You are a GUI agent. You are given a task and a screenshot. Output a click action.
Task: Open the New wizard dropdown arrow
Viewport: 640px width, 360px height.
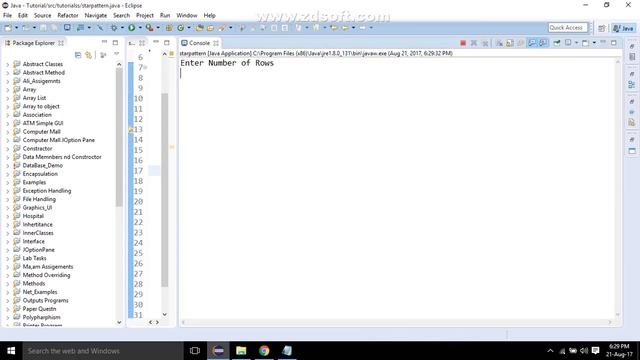point(16,28)
